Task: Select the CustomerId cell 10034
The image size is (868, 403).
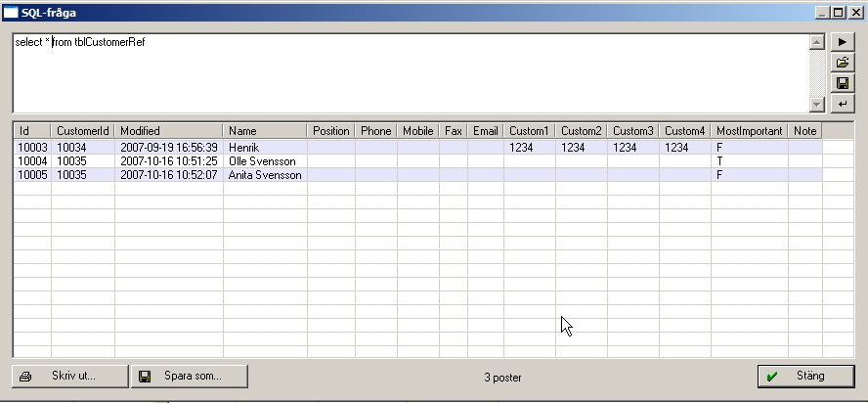Action: click(83, 148)
